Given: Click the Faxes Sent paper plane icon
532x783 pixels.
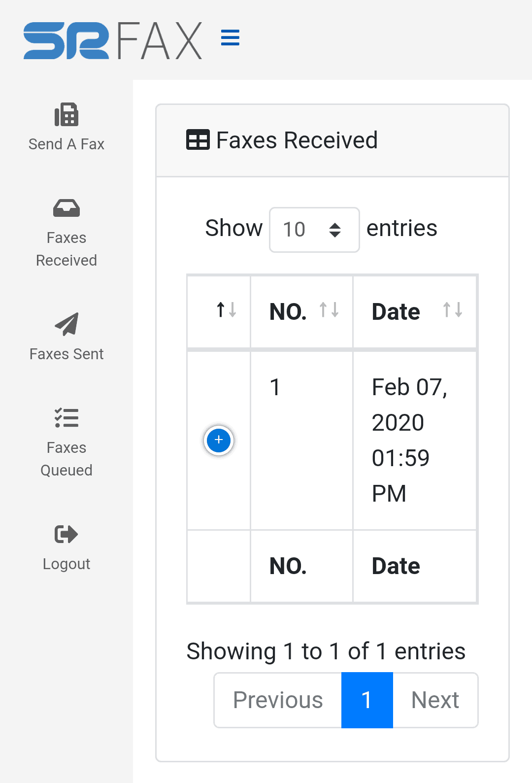Looking at the screenshot, I should (x=66, y=324).
